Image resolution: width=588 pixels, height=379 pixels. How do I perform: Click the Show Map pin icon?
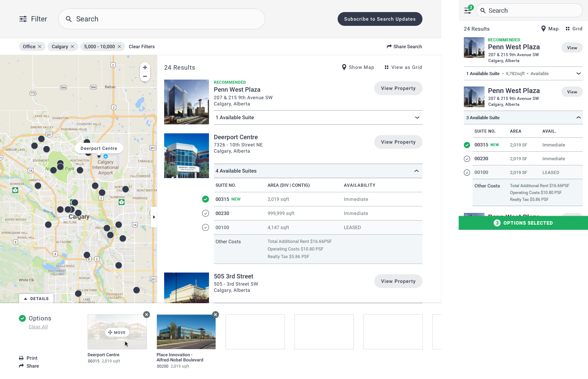coord(344,67)
